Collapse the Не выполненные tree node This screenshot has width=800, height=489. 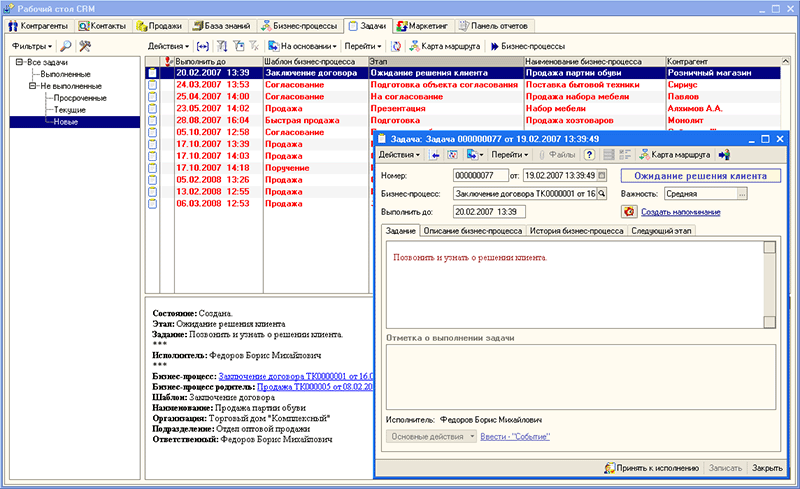click(x=32, y=86)
